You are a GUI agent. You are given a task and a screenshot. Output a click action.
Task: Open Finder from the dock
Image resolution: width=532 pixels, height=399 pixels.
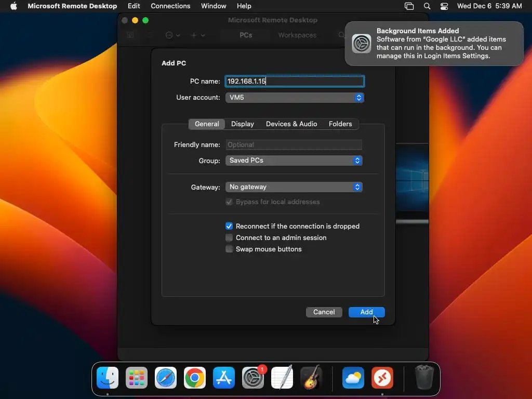[108, 378]
